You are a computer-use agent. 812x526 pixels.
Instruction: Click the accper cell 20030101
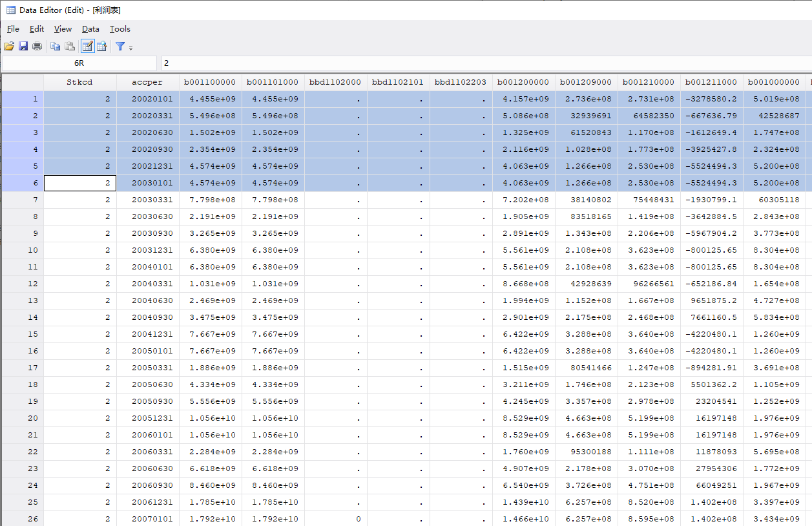point(147,183)
